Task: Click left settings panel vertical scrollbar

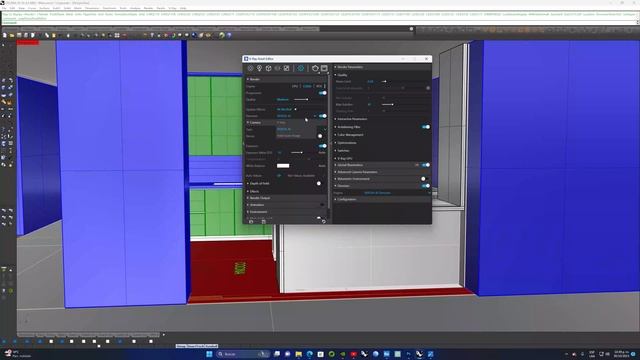Action: pos(329,141)
